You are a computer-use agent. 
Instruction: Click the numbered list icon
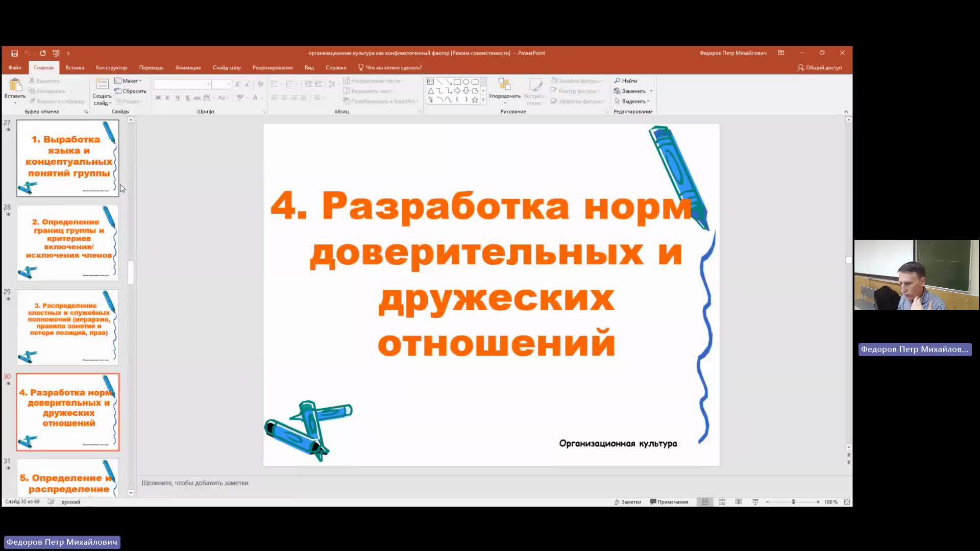(x=290, y=84)
